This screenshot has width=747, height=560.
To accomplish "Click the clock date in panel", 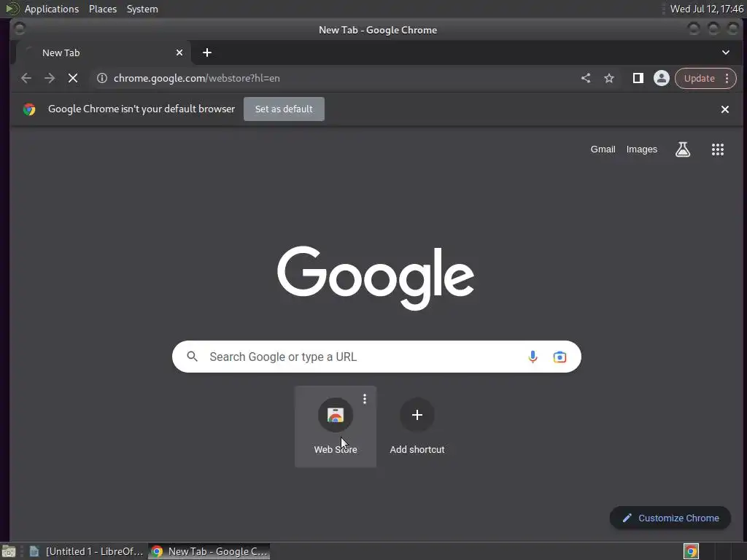I will pyautogui.click(x=706, y=9).
